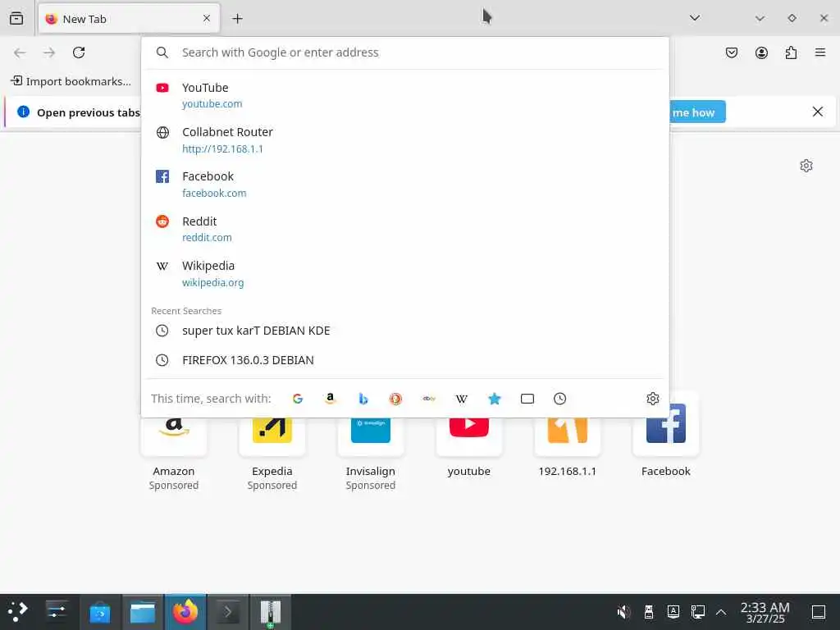Screen dimensions: 840x630
Task: Close the New Tab tab
Action: (x=207, y=19)
